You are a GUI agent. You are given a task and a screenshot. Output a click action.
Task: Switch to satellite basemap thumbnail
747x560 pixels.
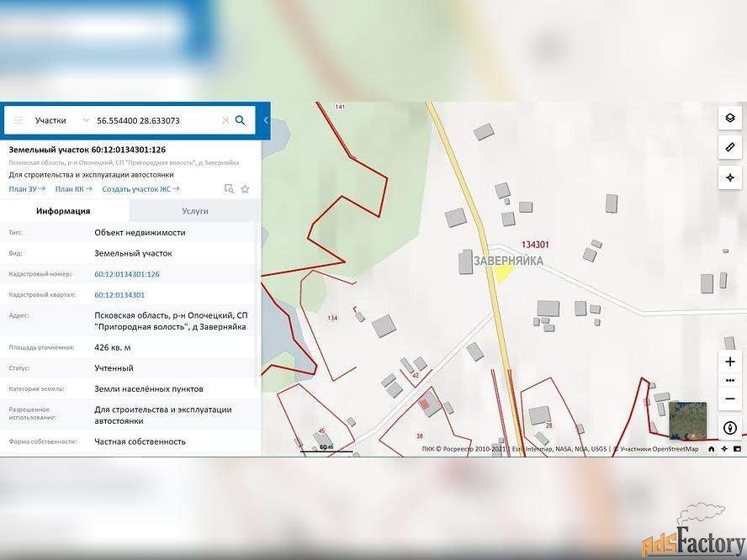(687, 420)
